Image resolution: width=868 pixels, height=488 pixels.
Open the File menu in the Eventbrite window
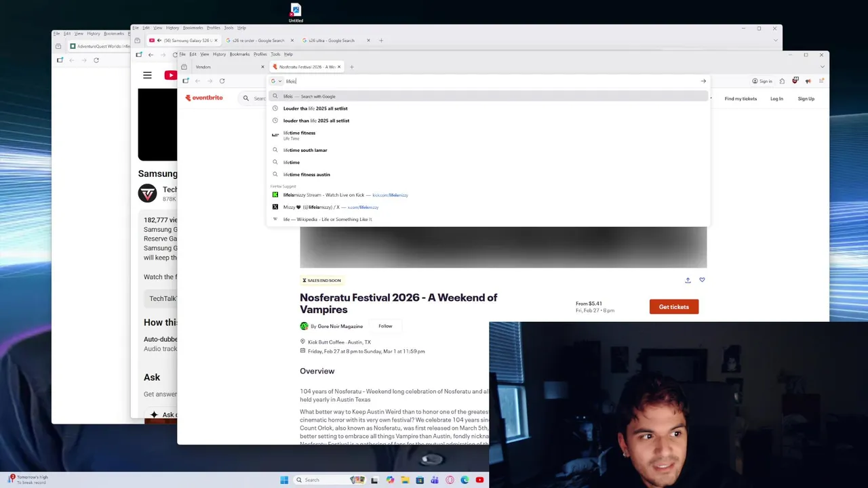pos(182,54)
